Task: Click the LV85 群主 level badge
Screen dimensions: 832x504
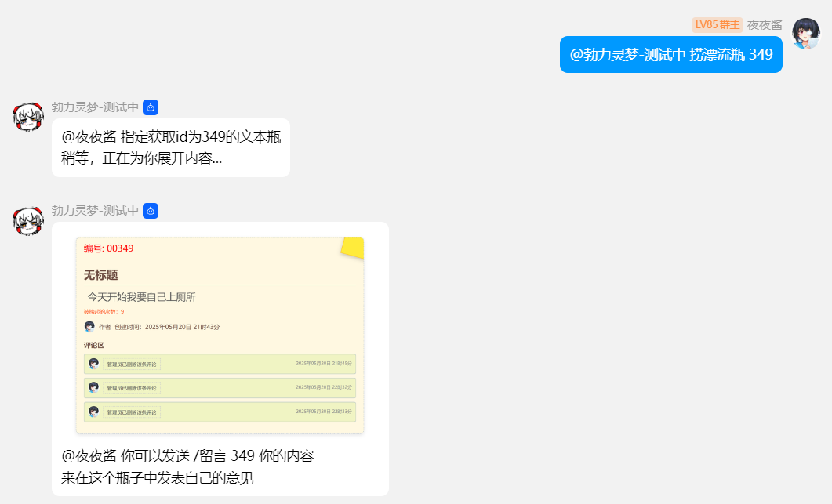Action: click(x=717, y=25)
